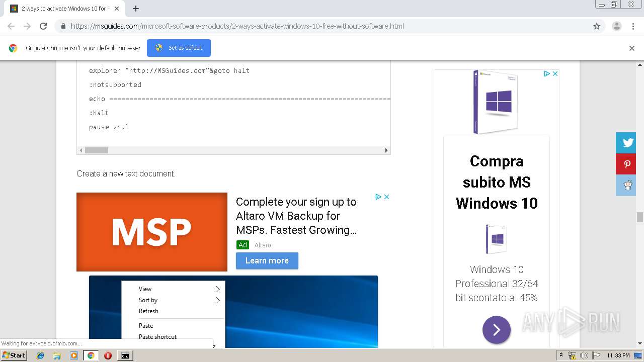Open a new tab with the plus button
This screenshot has height=362, width=644.
pos(136,9)
